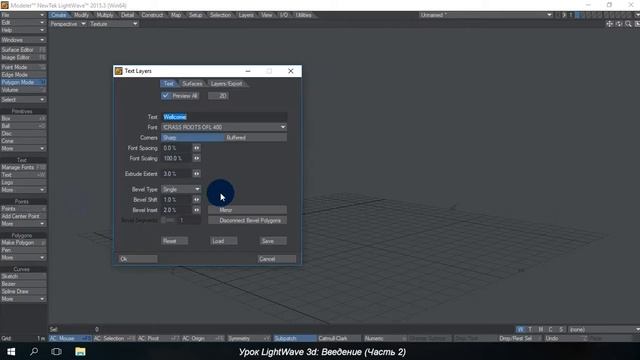Select the W vertex map mode button

520,329
